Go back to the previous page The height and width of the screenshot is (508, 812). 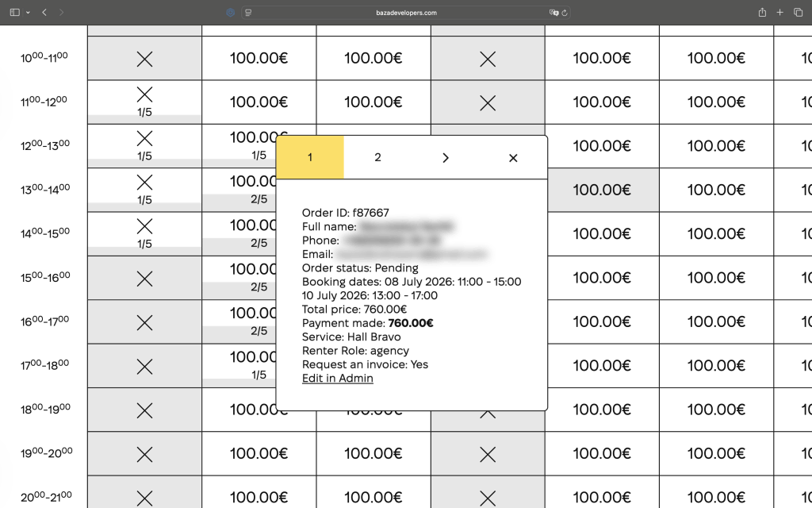point(44,13)
